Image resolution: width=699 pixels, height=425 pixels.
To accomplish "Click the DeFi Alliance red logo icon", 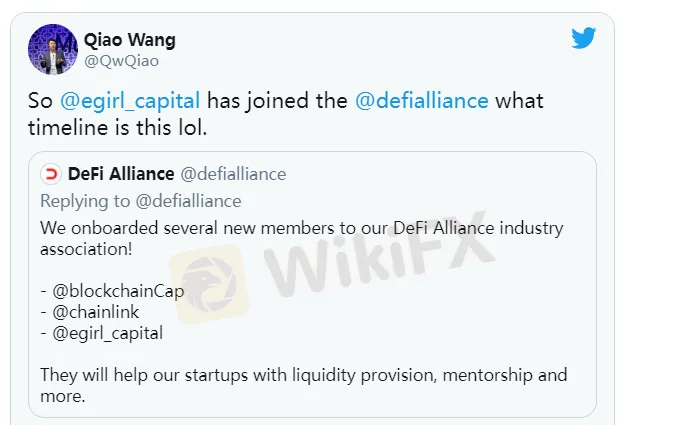I will click(x=51, y=174).
